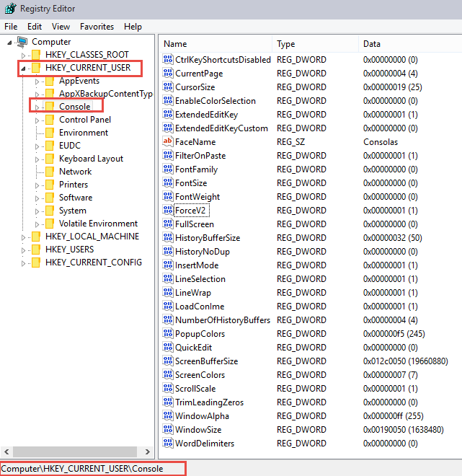
Task: Select the Volatile Environment key
Action: [x=98, y=224]
